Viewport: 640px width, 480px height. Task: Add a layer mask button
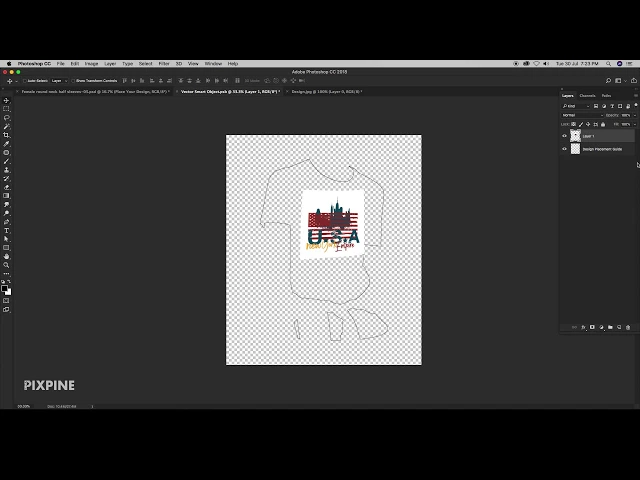pos(592,327)
